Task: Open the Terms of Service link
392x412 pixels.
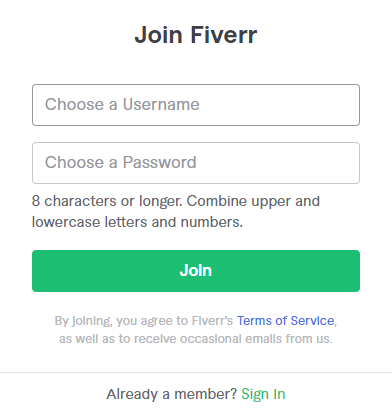Action: [285, 321]
